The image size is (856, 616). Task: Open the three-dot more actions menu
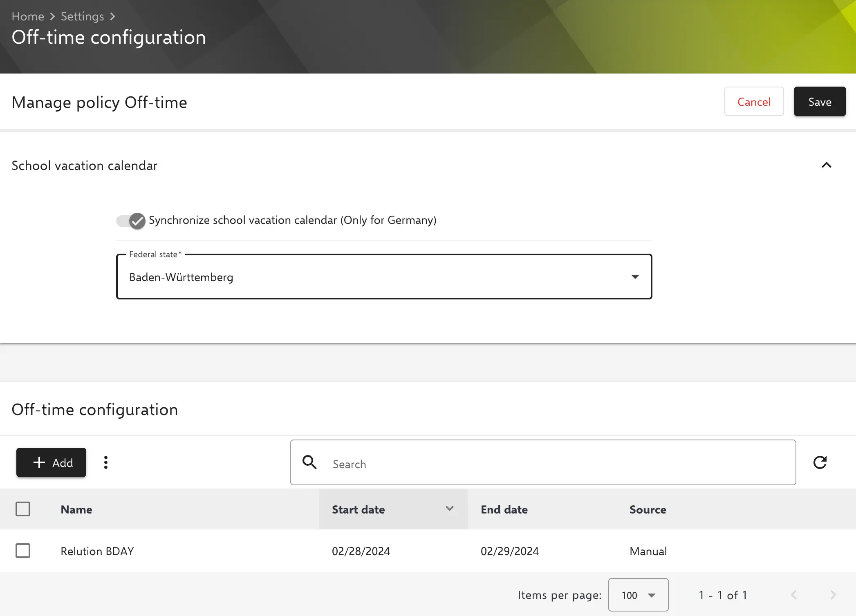coord(106,462)
